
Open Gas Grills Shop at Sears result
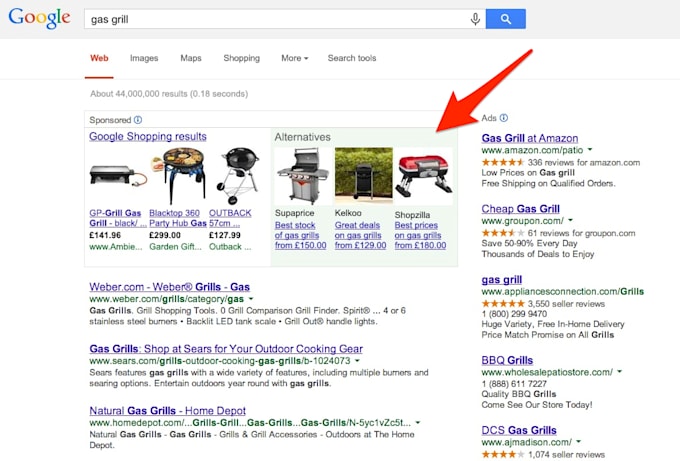pyautogui.click(x=226, y=349)
